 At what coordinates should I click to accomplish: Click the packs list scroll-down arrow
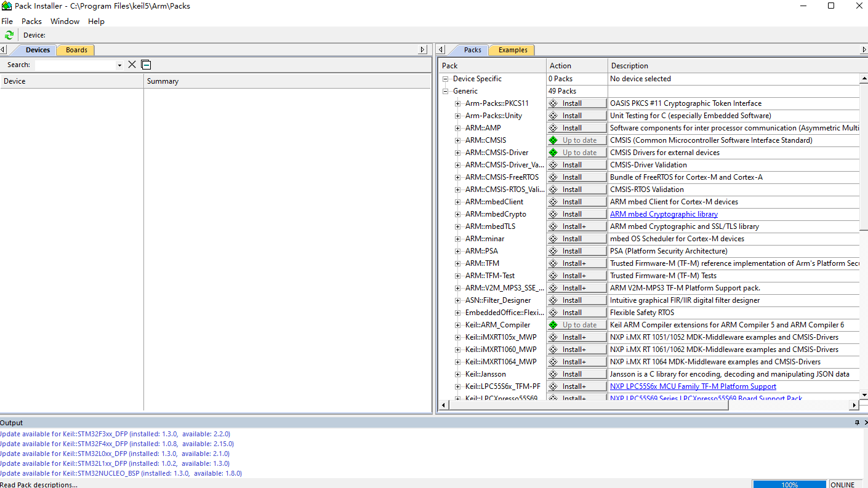[x=864, y=394]
